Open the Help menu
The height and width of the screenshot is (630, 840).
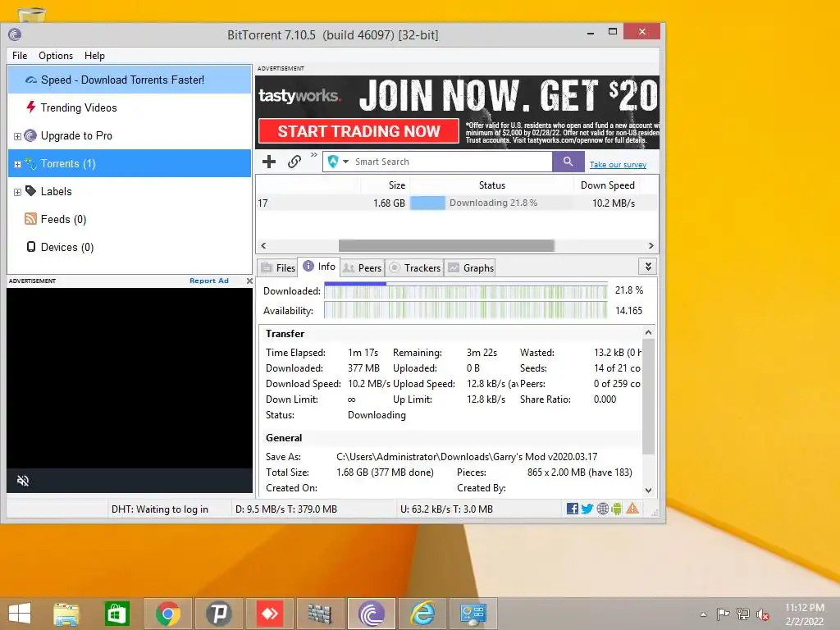coord(95,56)
